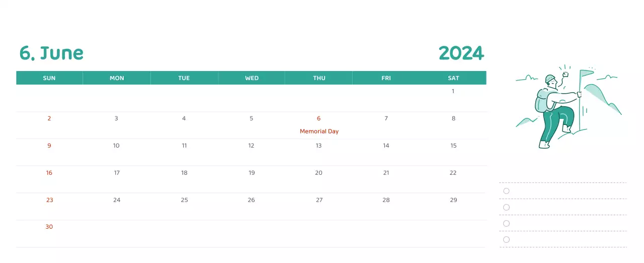The height and width of the screenshot is (263, 644).
Task: Tick the second to-do list circle
Action: pos(506,207)
